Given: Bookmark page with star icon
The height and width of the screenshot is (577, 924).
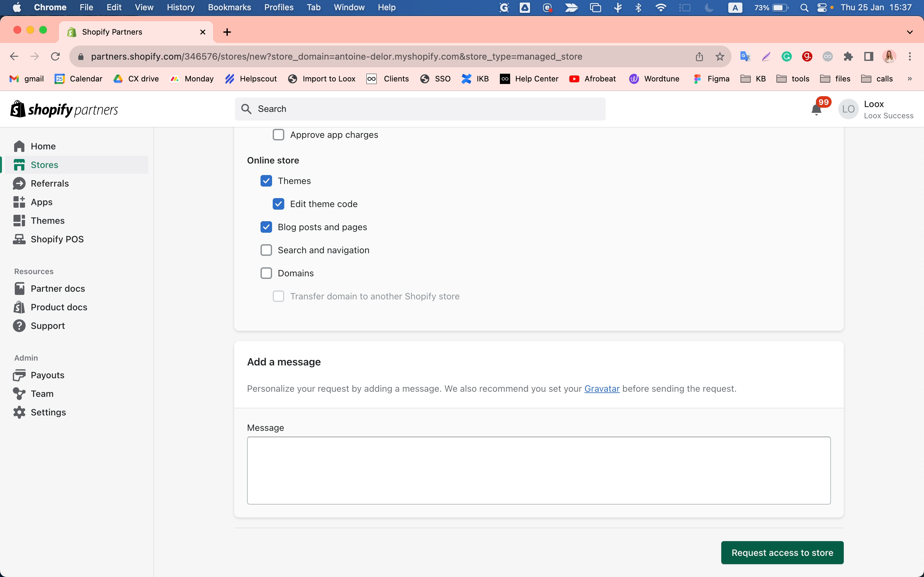Looking at the screenshot, I should (720, 56).
